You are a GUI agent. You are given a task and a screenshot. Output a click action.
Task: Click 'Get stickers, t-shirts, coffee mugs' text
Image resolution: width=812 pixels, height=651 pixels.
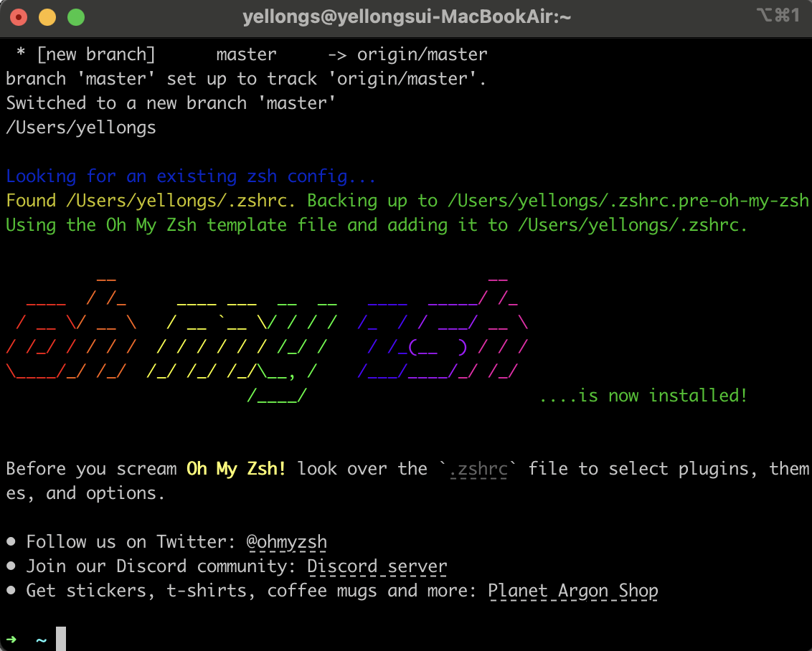(x=202, y=591)
